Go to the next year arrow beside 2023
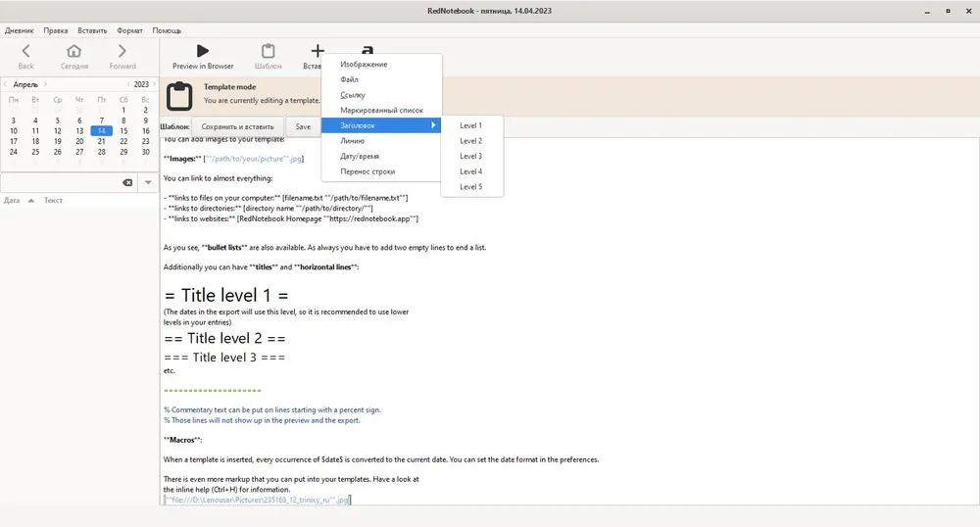Screen dimensions: 980x527 [155, 84]
